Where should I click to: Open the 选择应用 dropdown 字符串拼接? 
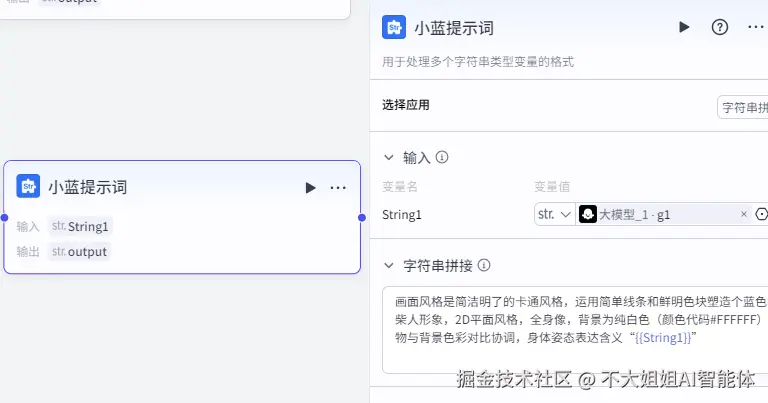(743, 107)
